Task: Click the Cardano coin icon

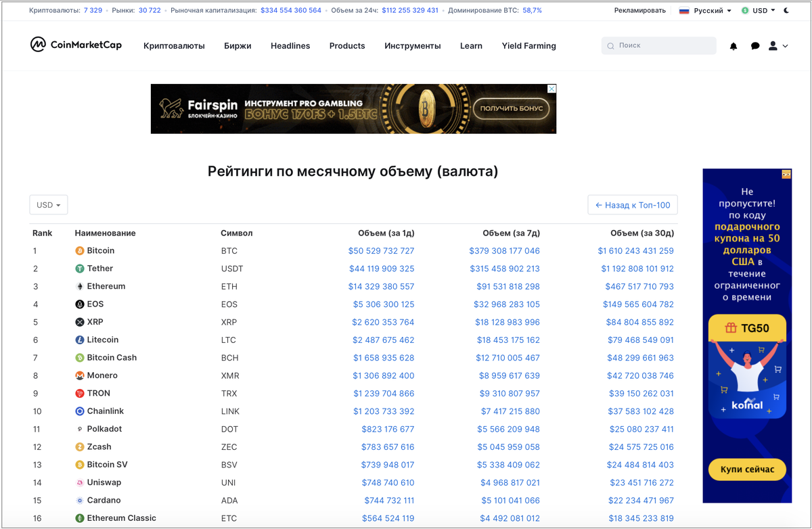Action: pyautogui.click(x=80, y=501)
